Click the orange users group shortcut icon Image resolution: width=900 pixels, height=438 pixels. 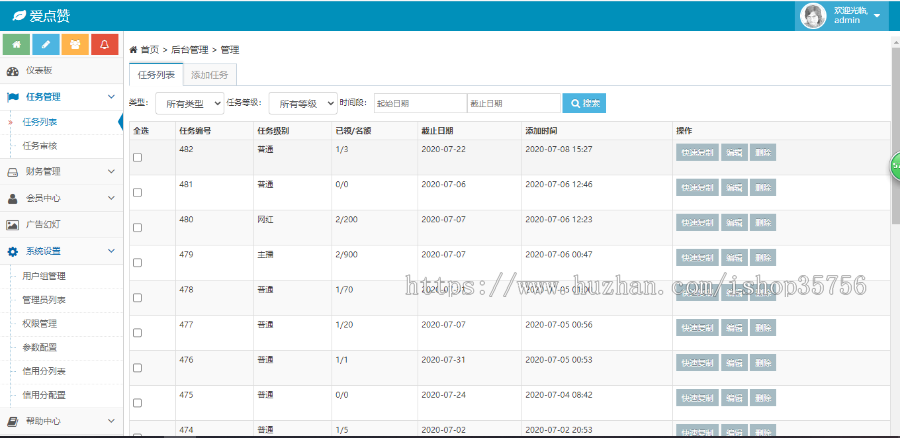click(75, 45)
